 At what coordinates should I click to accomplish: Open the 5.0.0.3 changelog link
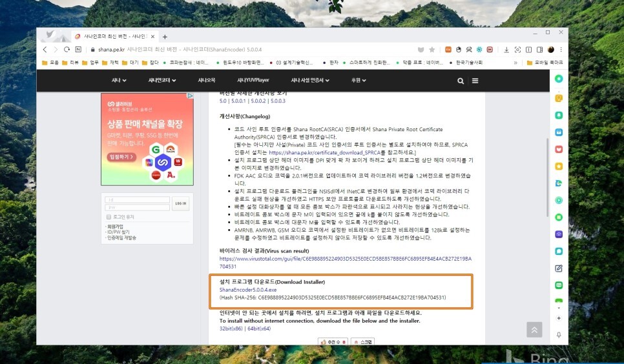(x=278, y=101)
